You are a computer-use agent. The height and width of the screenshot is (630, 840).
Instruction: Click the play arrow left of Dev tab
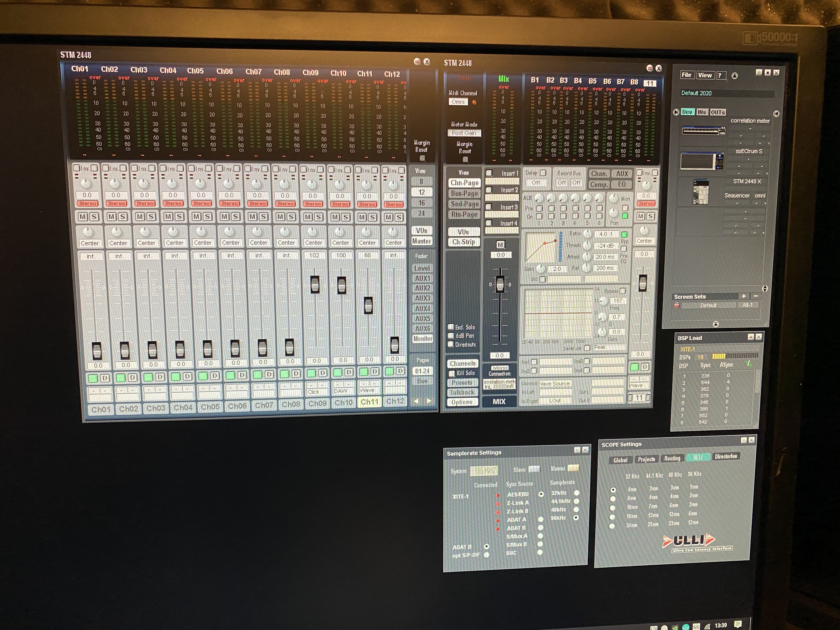click(676, 112)
